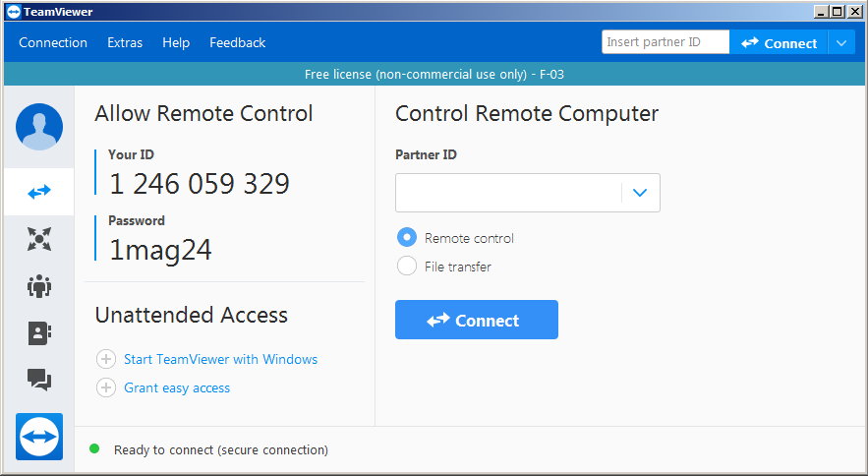This screenshot has height=476, width=868.
Task: Click the plus icon beside Grant easy access
Action: [x=106, y=387]
